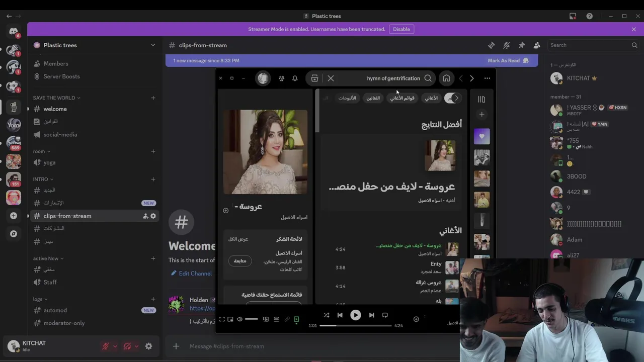Mute Spotify volume speaker icon

239,319
